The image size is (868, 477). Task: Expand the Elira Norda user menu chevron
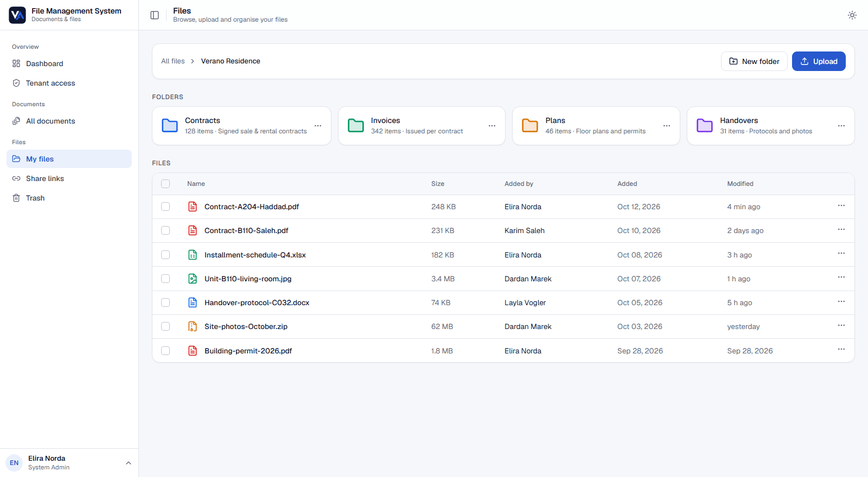point(129,463)
